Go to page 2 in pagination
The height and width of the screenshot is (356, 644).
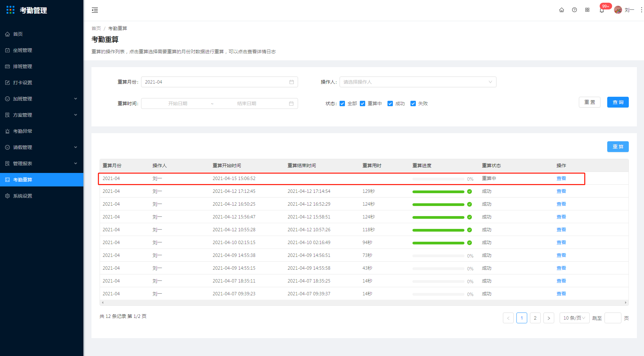(535, 318)
